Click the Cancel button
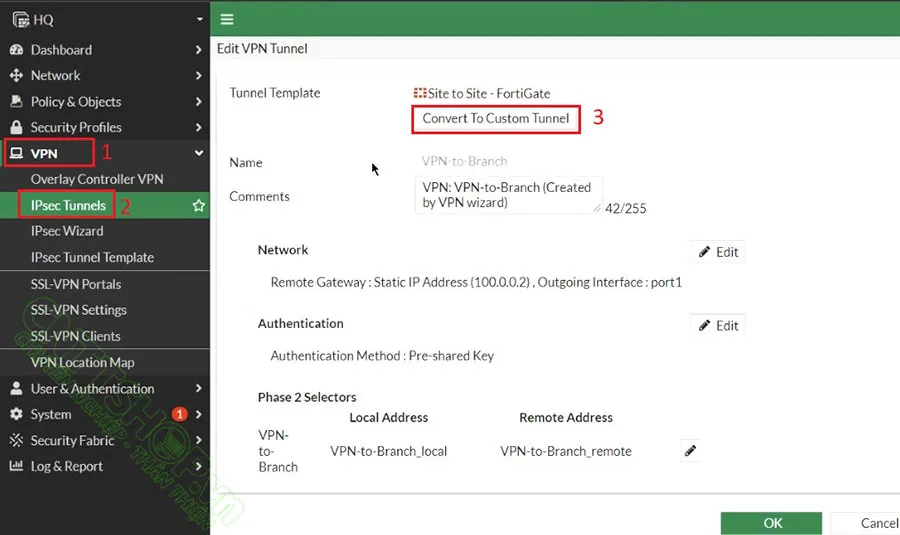 coord(866,523)
